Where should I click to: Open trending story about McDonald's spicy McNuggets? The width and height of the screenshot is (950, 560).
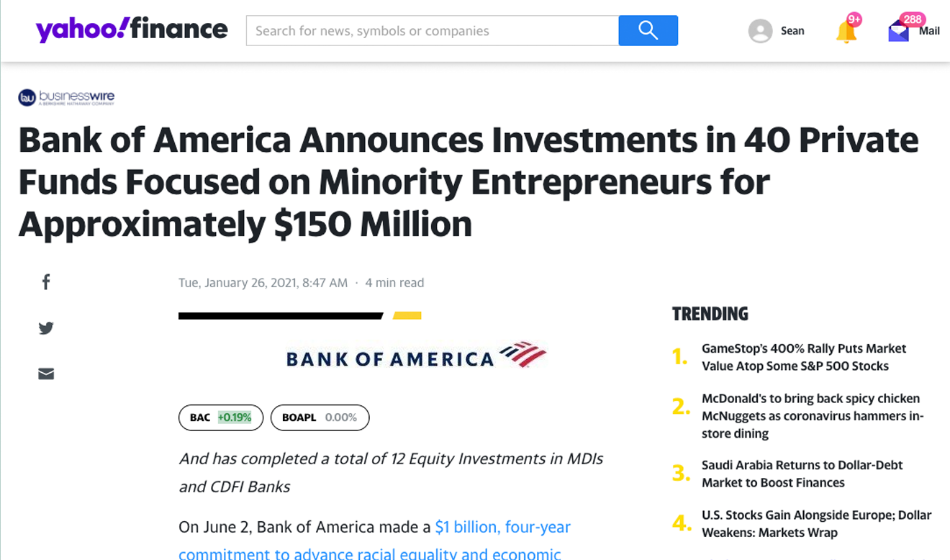pos(812,416)
